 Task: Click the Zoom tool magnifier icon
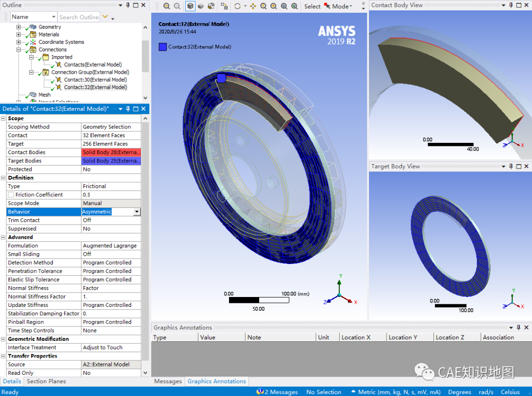point(263,6)
